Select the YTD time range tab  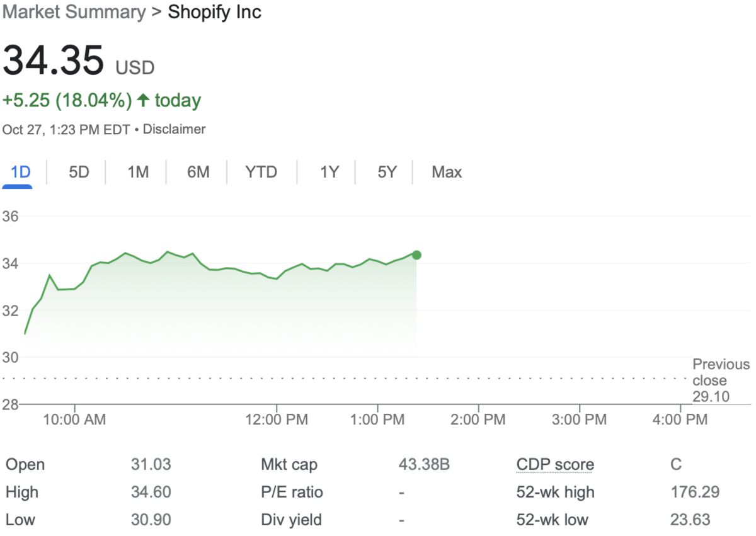click(x=261, y=172)
